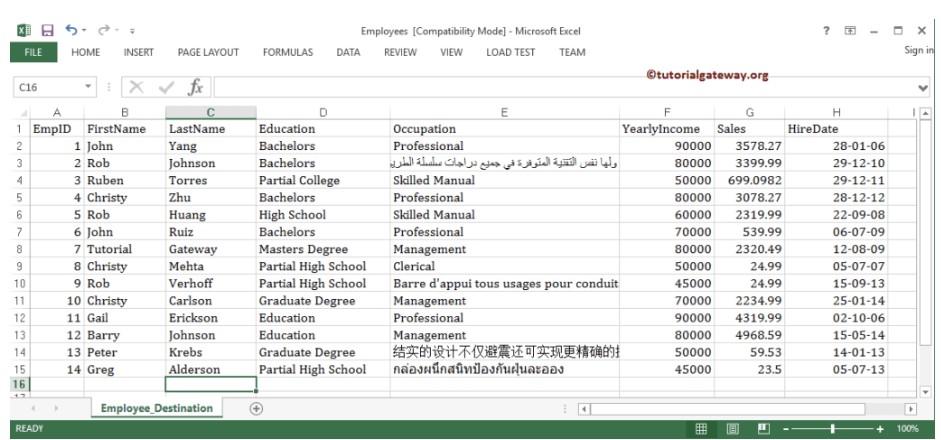The height and width of the screenshot is (440, 941).
Task: Open the Help question mark icon
Action: click(x=826, y=31)
